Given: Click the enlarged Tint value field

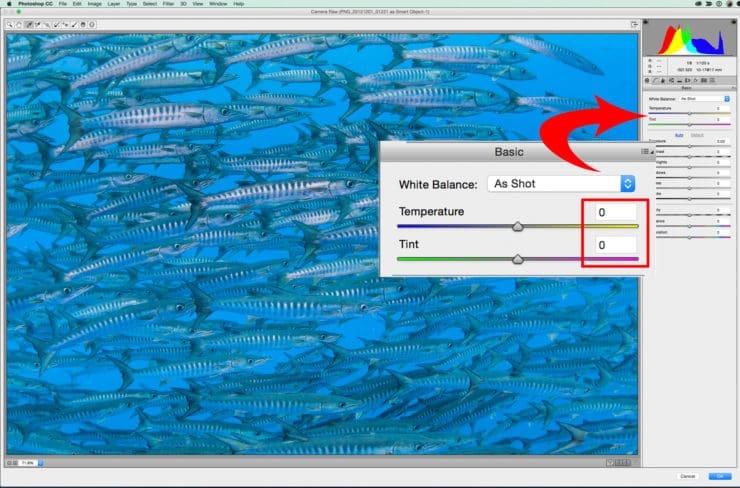Looking at the screenshot, I should coord(615,245).
